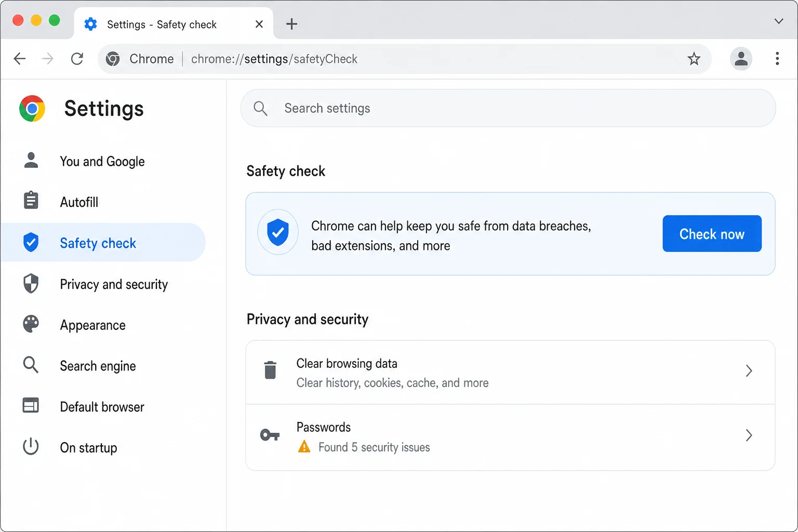Reload the page
The image size is (798, 532).
coord(77,59)
